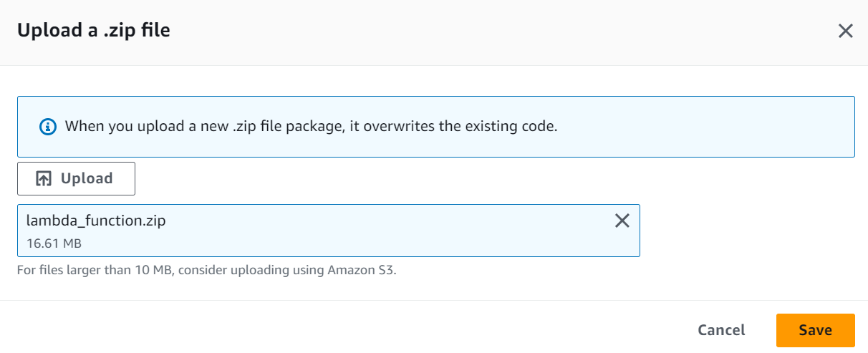Click the dialog title Upload a .zip file
The height and width of the screenshot is (353, 868).
pyautogui.click(x=93, y=31)
